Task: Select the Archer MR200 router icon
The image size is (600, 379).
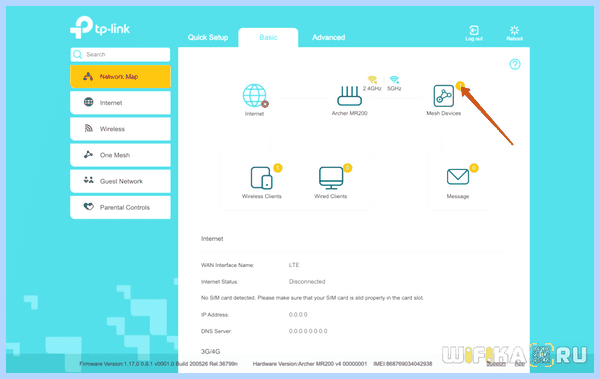Action: pos(349,96)
